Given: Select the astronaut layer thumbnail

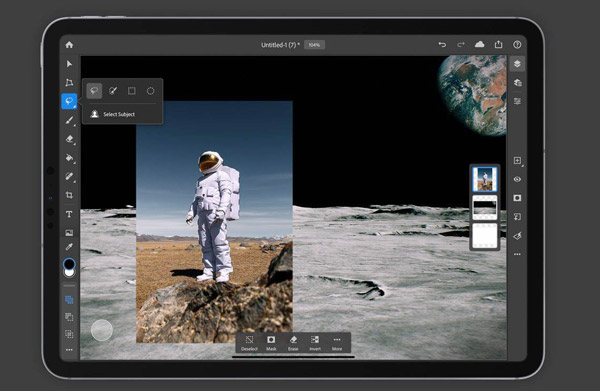Looking at the screenshot, I should coord(485,179).
